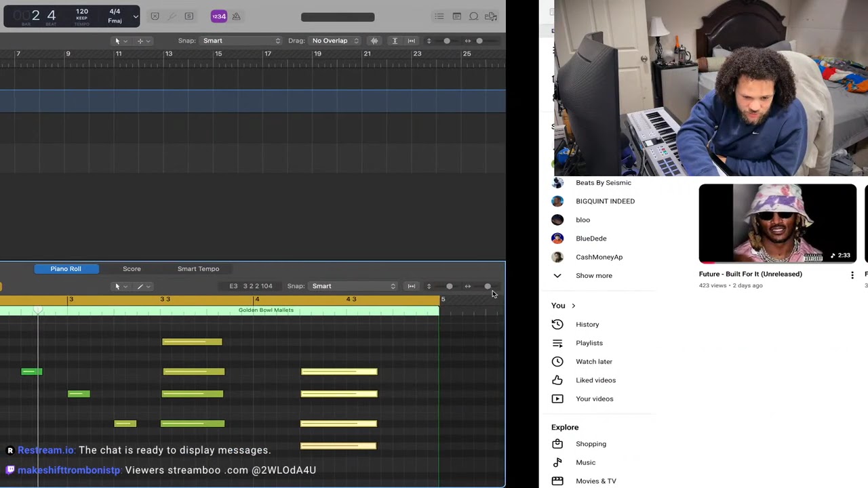Open the video's three-dot options menu
Screen dimensions: 868x488
(852, 275)
